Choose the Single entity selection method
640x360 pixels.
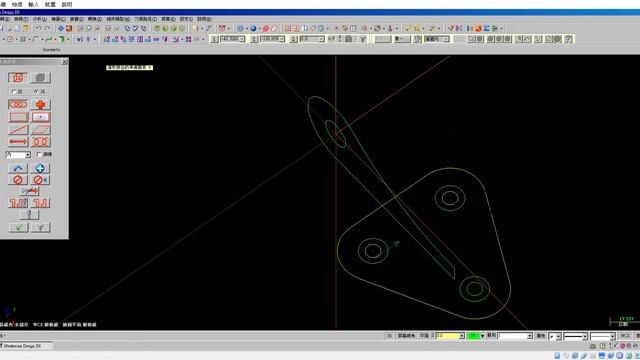tap(18, 130)
